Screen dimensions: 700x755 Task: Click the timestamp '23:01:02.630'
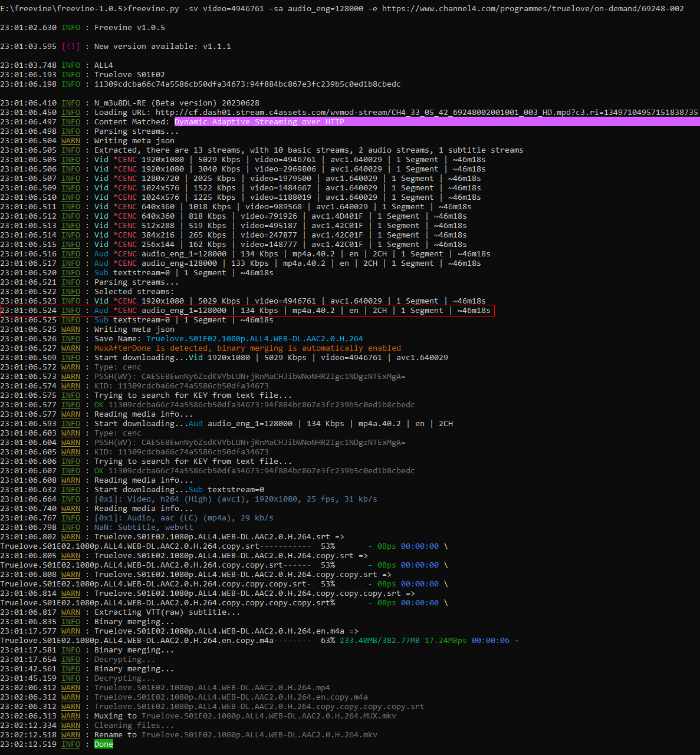point(28,28)
